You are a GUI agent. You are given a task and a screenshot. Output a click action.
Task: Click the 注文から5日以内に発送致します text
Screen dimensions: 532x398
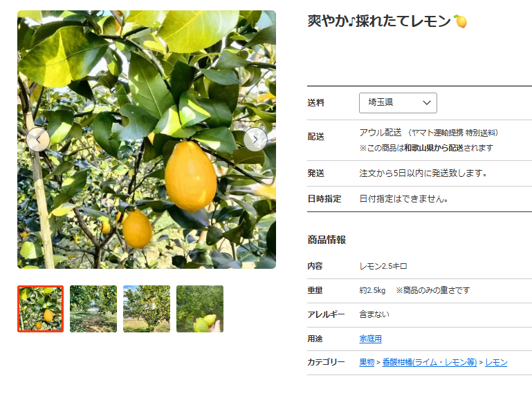click(423, 173)
